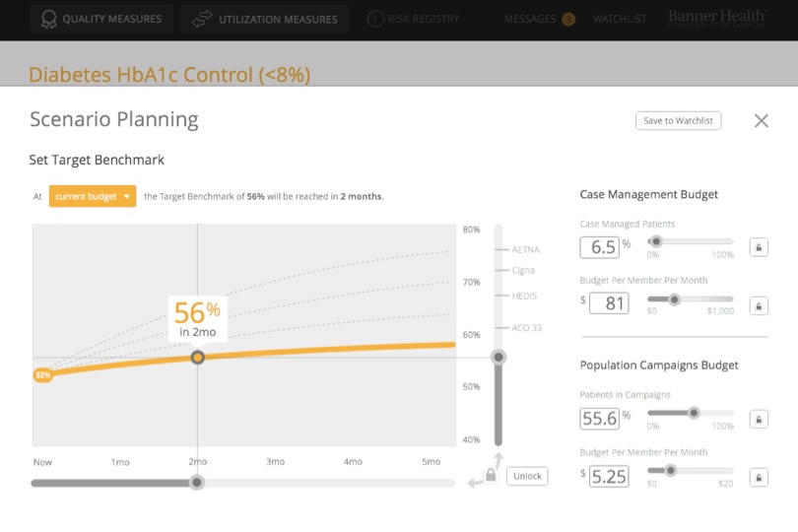Screen dimensions: 798x532
Task: Click the Utilization Measures arrows icon
Action: 203,19
